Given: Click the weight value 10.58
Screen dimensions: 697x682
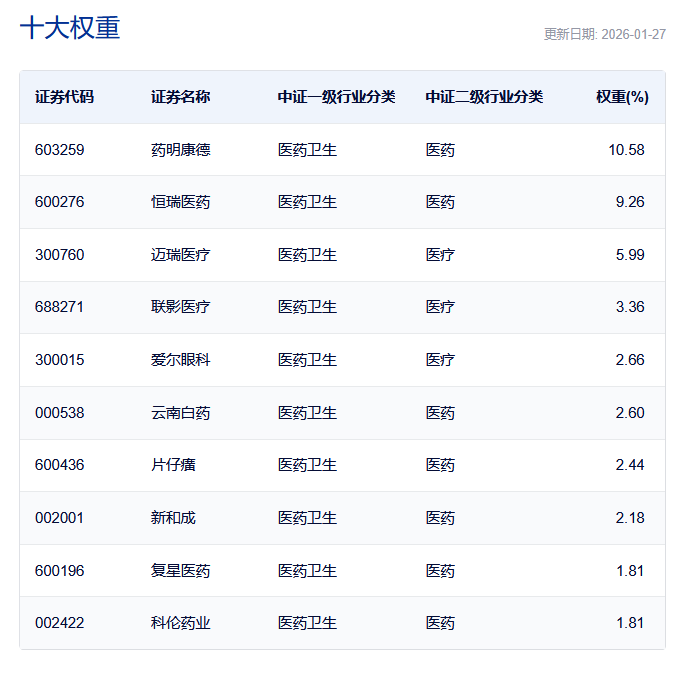Looking at the screenshot, I should (x=626, y=150).
